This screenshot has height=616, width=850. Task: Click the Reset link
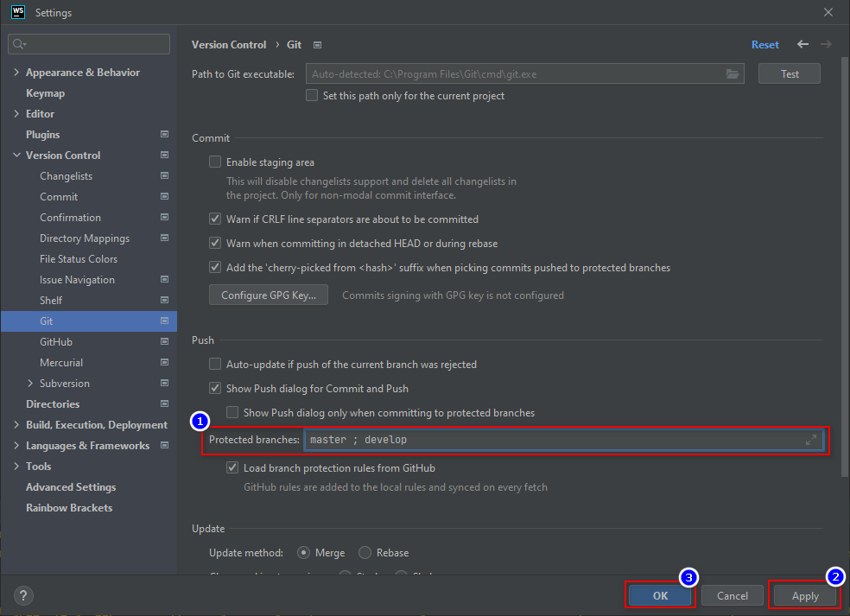(x=764, y=44)
